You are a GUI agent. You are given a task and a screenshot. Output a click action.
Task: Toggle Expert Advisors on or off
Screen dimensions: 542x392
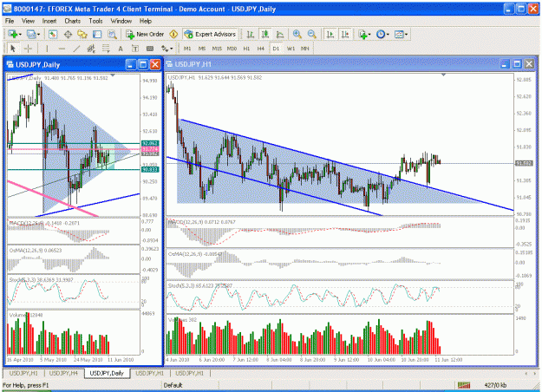(x=210, y=34)
